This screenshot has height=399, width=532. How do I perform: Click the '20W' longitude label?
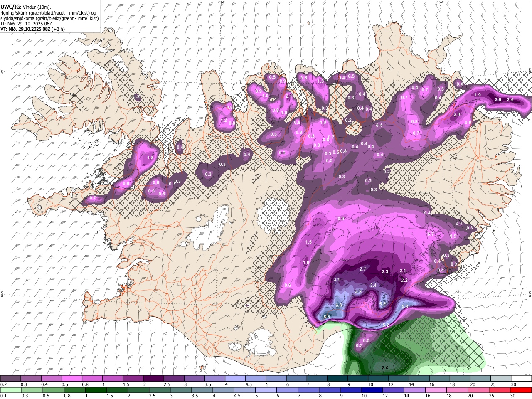coord(221,2)
